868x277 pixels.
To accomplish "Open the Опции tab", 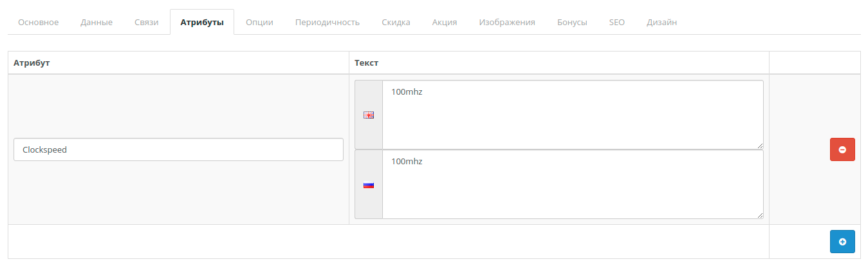I will pos(259,23).
